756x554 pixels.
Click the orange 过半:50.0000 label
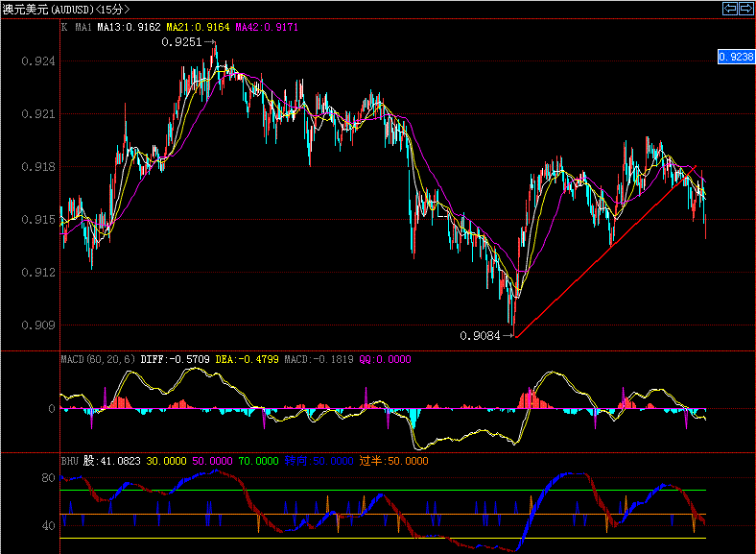pos(393,461)
